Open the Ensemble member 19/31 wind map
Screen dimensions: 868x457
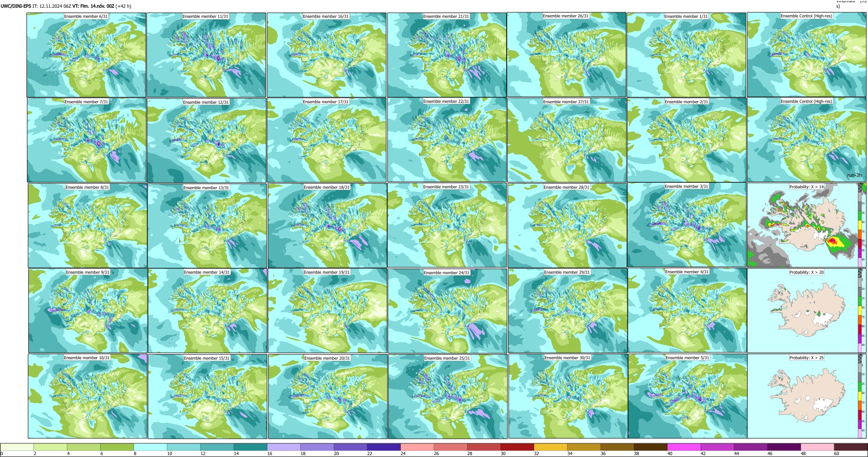327,311
